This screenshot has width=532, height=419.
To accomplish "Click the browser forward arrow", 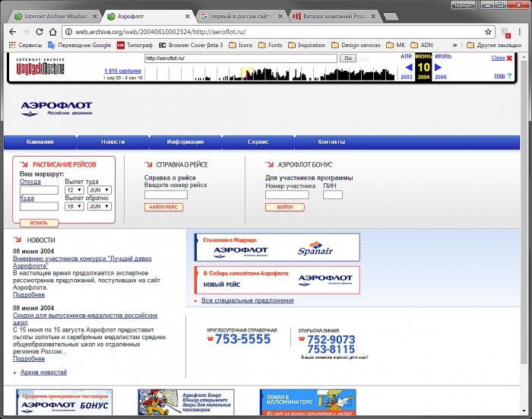I will [x=26, y=32].
